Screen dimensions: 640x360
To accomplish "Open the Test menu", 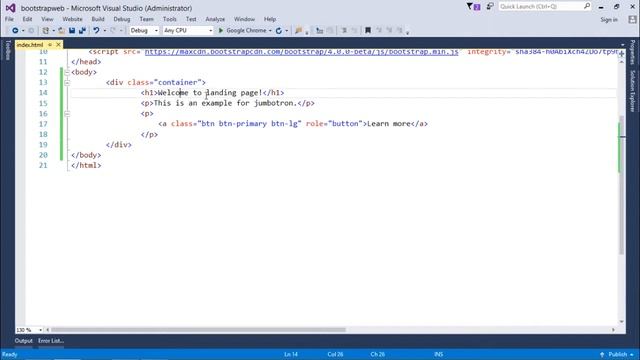I will [191, 19].
